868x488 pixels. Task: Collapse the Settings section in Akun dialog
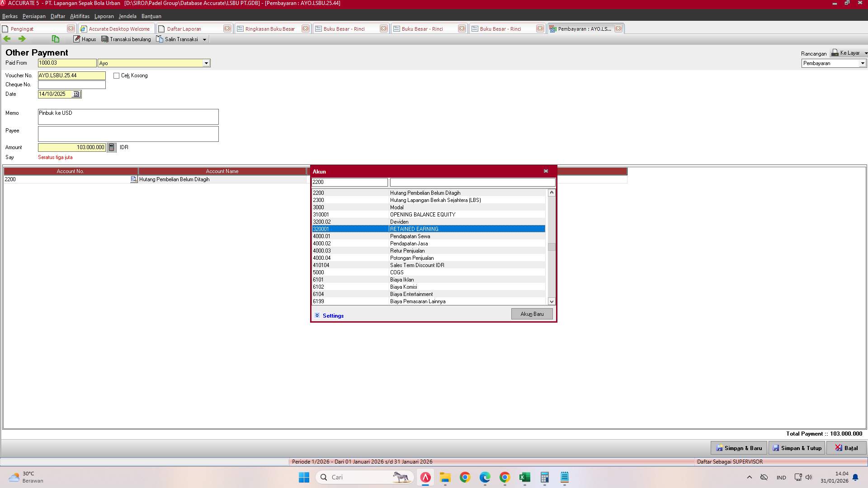coord(317,315)
